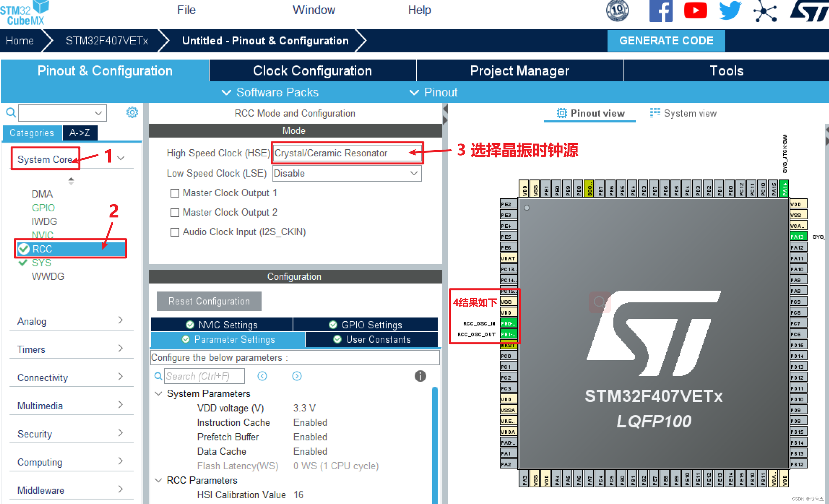829x504 pixels.
Task: Go to previous parameter search result arrow
Action: [x=262, y=376]
